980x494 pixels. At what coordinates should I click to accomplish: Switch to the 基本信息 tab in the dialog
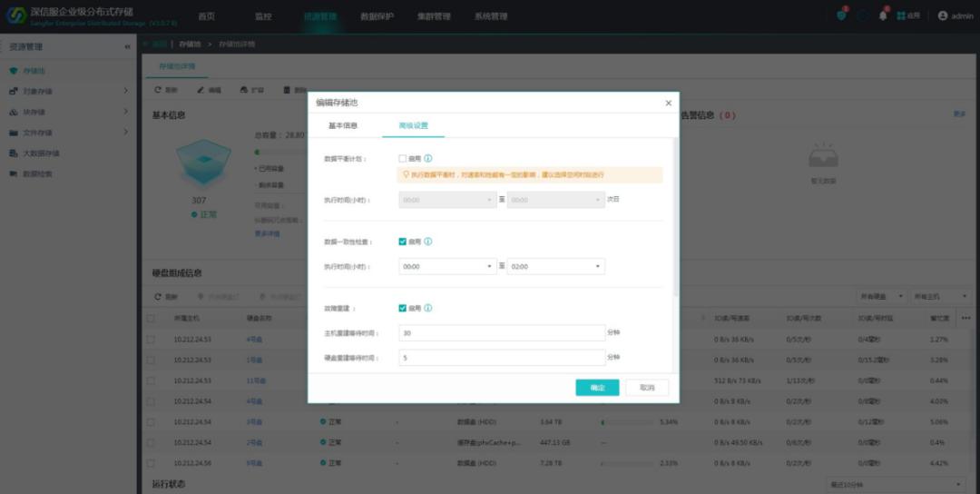(343, 125)
